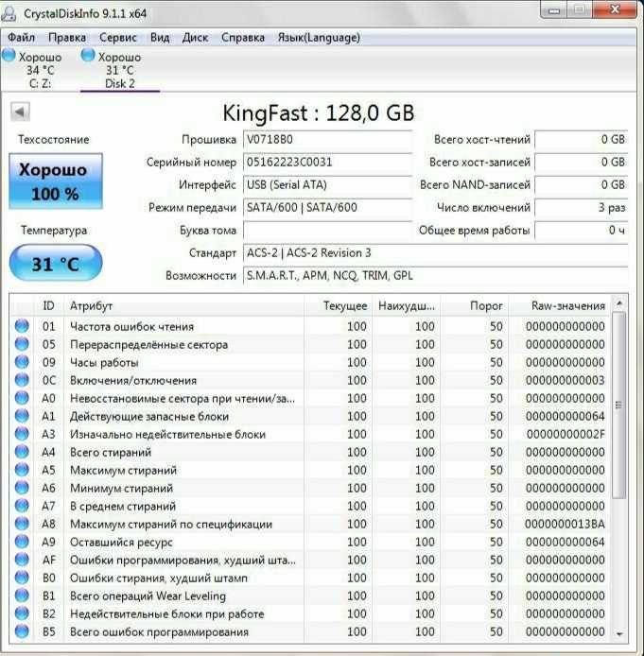The image size is (644, 656).
Task: Click status orb for attribute B2 row
Action: tap(22, 613)
